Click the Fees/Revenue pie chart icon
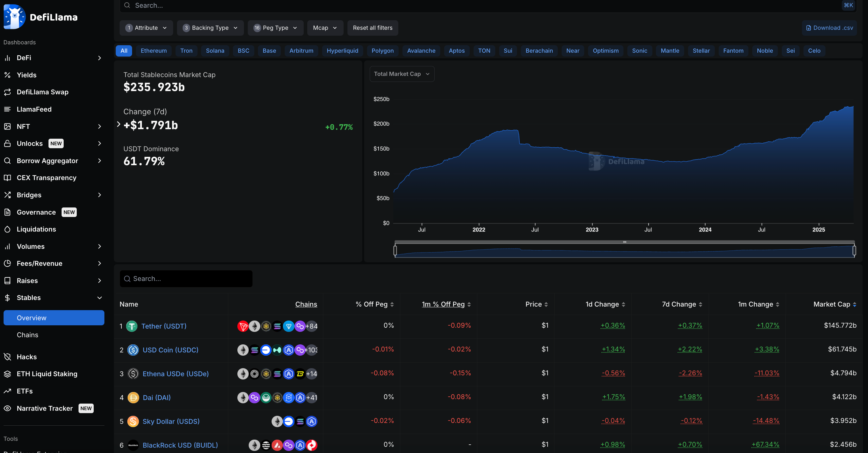This screenshot has width=868, height=453. pyautogui.click(x=7, y=263)
